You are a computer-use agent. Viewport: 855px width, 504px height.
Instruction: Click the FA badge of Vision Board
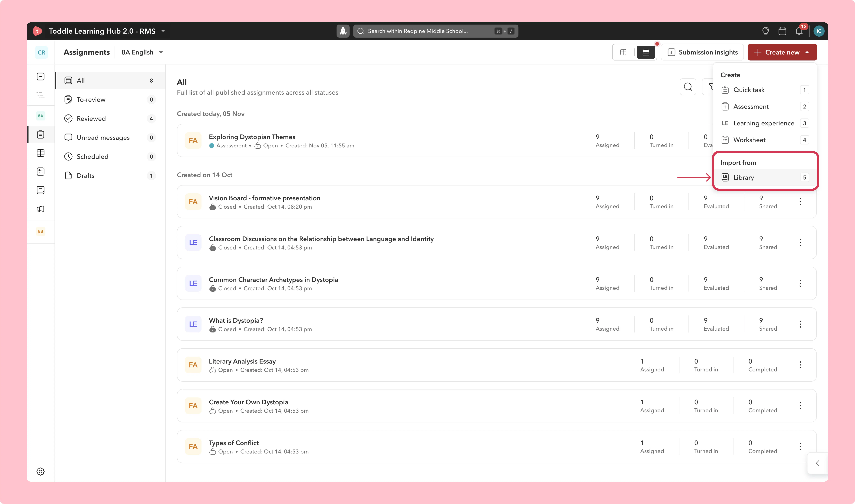pyautogui.click(x=193, y=202)
